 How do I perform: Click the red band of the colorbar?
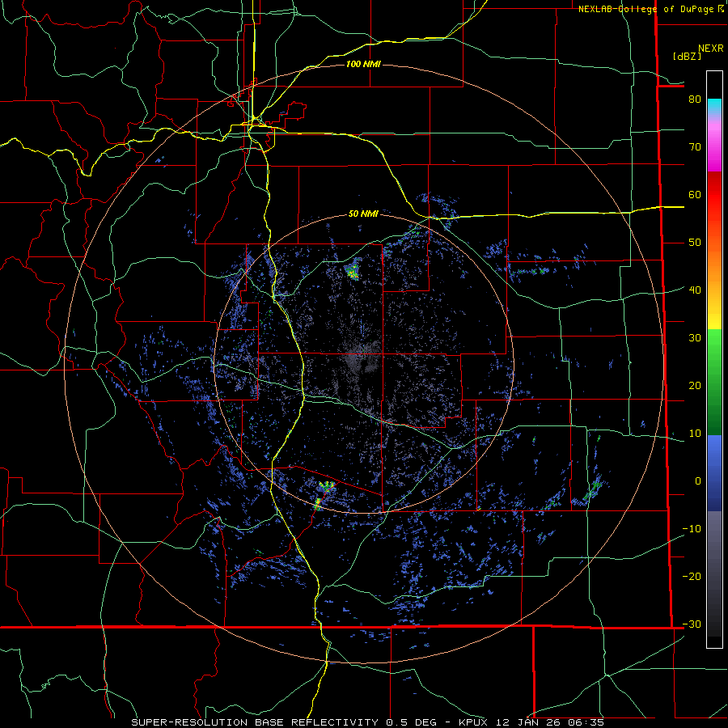click(714, 196)
